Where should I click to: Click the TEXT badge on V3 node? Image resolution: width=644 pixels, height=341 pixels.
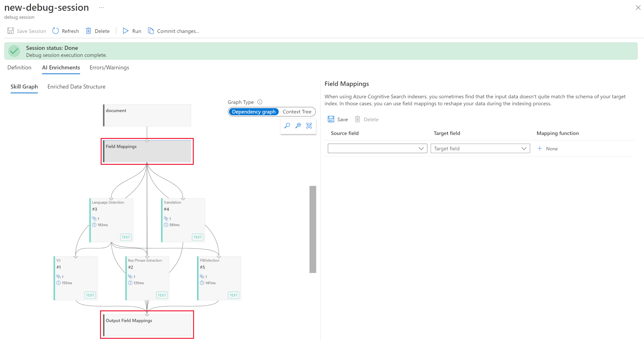click(x=90, y=295)
